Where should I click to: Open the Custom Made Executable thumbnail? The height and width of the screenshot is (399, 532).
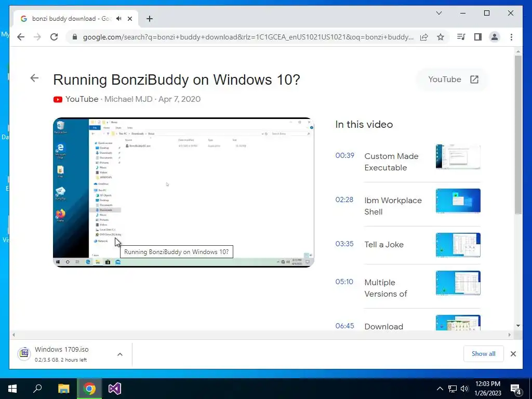[458, 157]
